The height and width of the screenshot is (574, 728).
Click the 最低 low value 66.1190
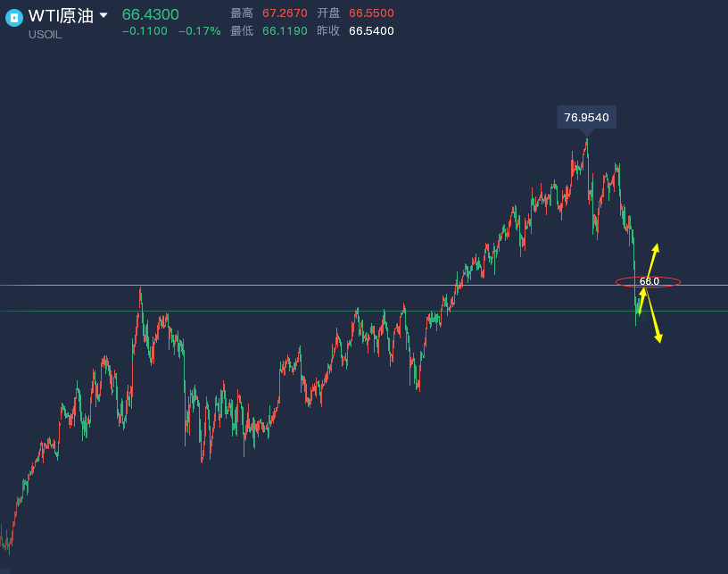point(285,31)
